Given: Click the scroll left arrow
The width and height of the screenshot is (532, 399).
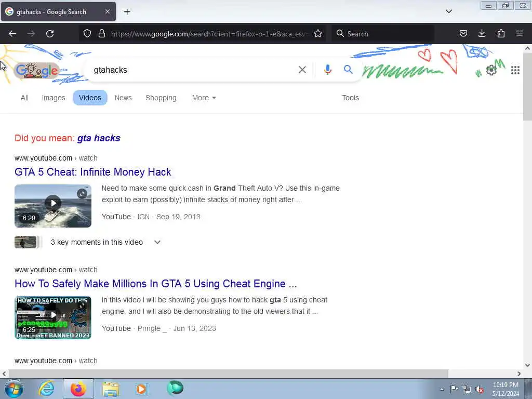Looking at the screenshot, I should 4,374.
